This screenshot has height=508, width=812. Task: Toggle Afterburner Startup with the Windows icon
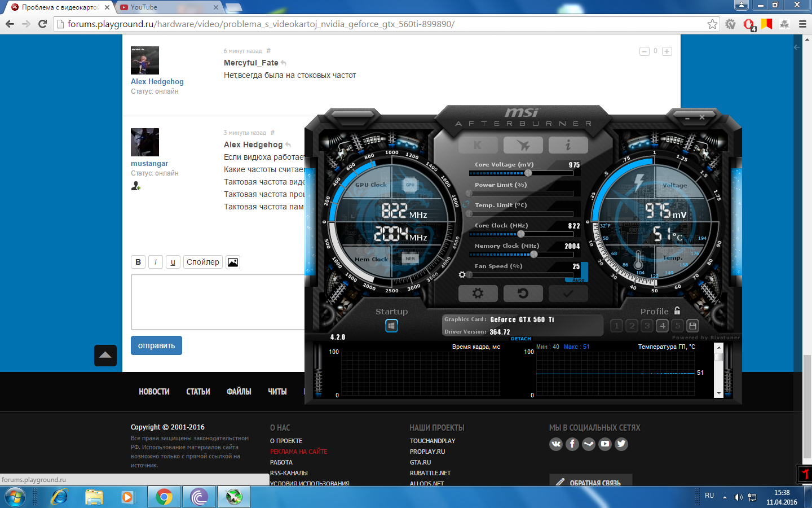click(x=391, y=326)
